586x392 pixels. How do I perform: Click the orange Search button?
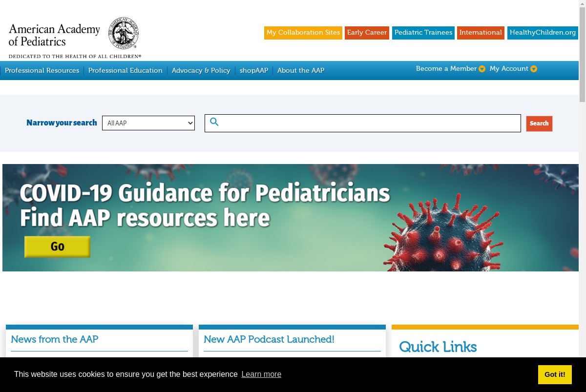pos(539,124)
